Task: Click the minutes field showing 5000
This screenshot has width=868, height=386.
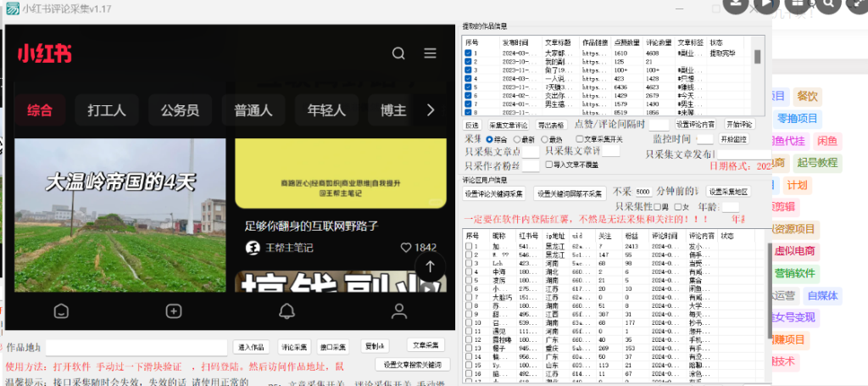Action: [x=643, y=192]
